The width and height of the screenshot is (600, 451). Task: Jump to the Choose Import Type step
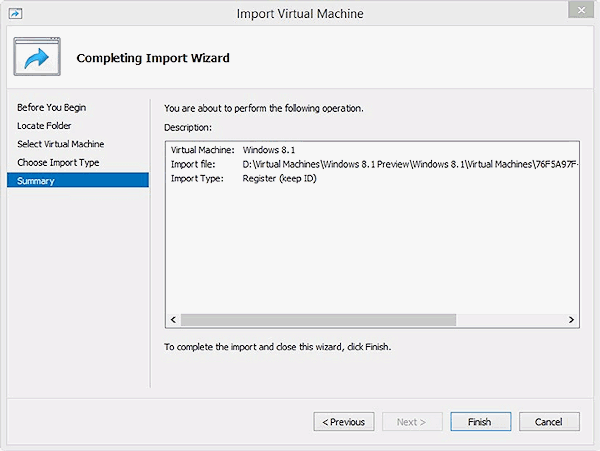[58, 162]
